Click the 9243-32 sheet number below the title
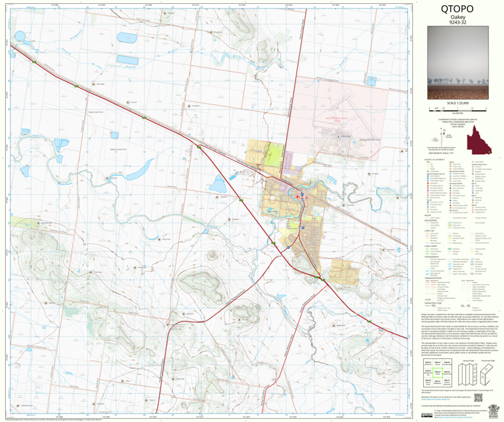The width and height of the screenshot is (504, 422). click(x=457, y=22)
